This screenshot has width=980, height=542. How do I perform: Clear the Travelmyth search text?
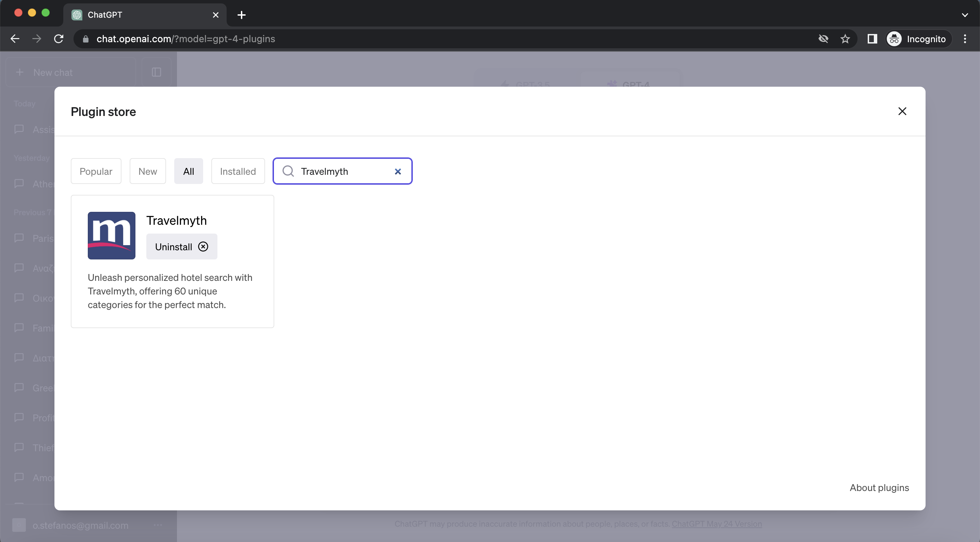(397, 171)
